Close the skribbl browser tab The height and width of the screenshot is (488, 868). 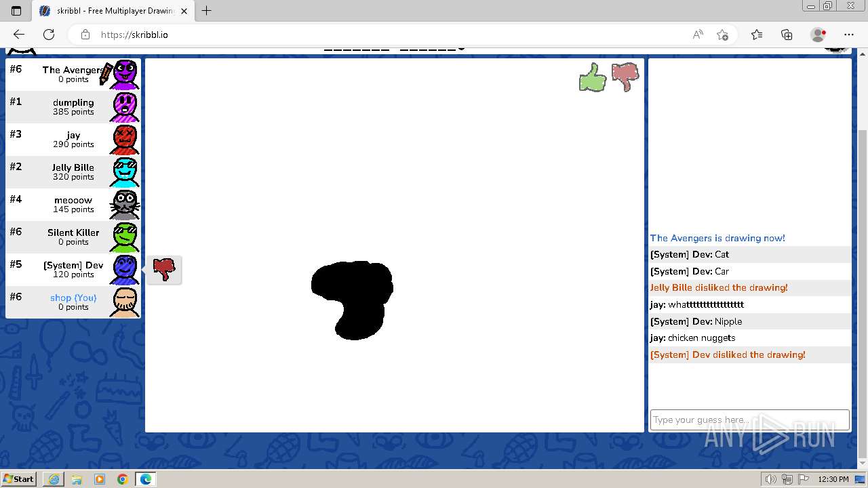(184, 11)
